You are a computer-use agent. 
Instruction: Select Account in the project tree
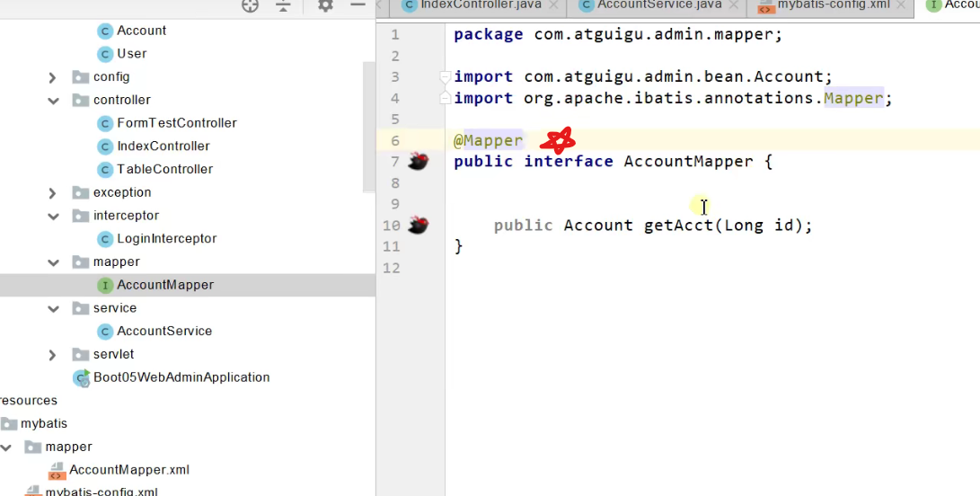tap(141, 31)
